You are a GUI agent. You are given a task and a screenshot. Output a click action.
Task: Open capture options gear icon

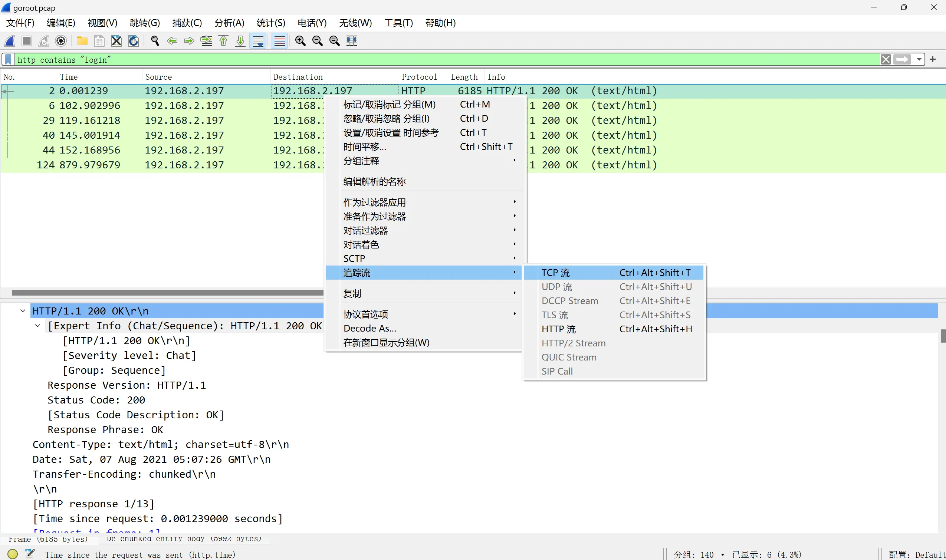61,41
